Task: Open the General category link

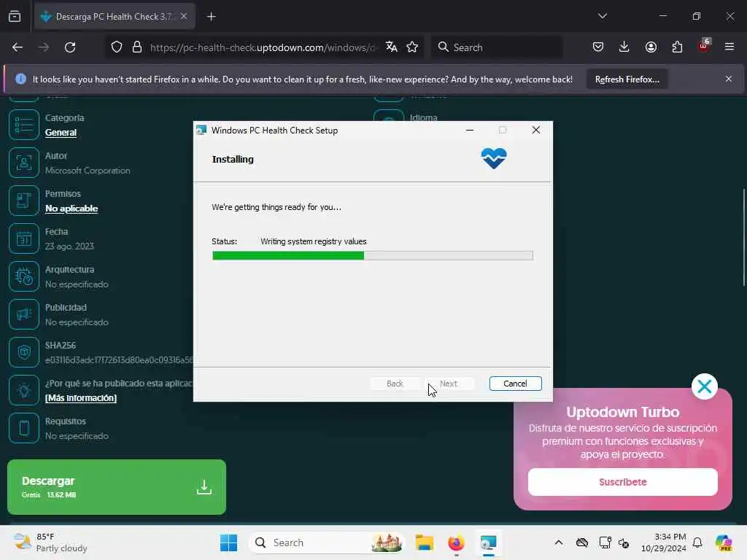Action: point(61,133)
